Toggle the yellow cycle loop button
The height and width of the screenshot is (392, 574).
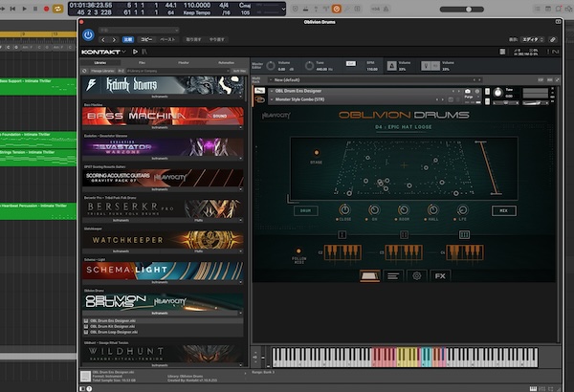pos(57,9)
